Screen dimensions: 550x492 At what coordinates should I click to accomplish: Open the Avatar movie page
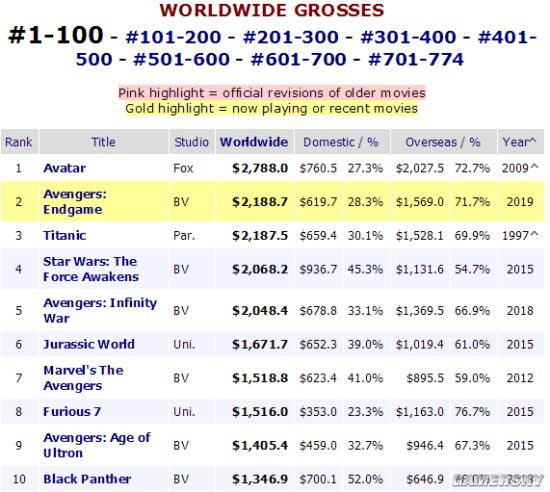click(65, 168)
